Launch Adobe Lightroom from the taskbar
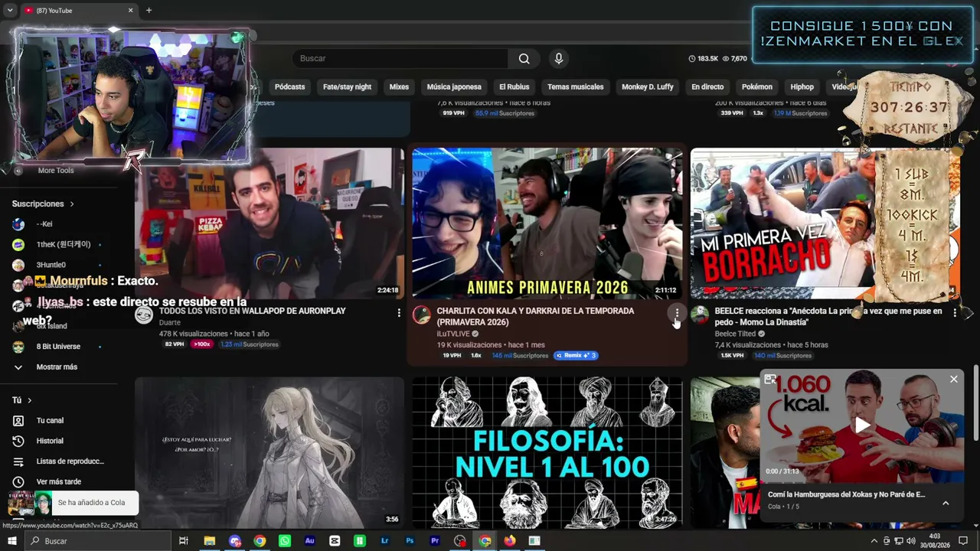 coord(384,541)
